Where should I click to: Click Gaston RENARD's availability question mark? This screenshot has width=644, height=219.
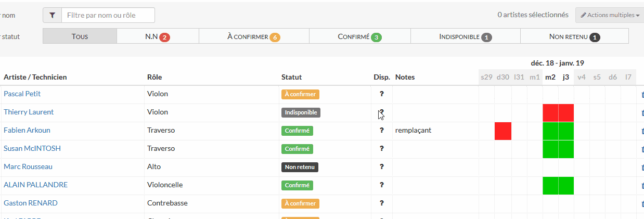coord(381,203)
